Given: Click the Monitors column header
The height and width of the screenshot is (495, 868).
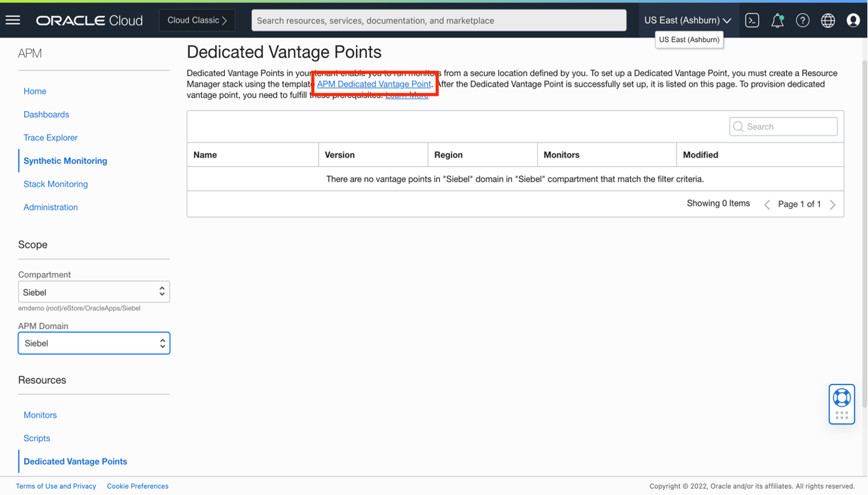Looking at the screenshot, I should [607, 155].
